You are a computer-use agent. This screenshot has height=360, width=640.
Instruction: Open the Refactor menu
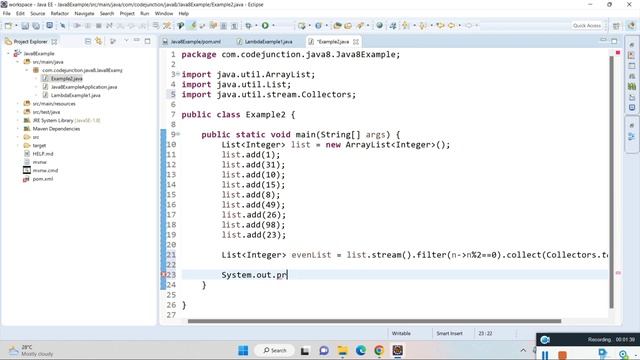tap(60, 13)
